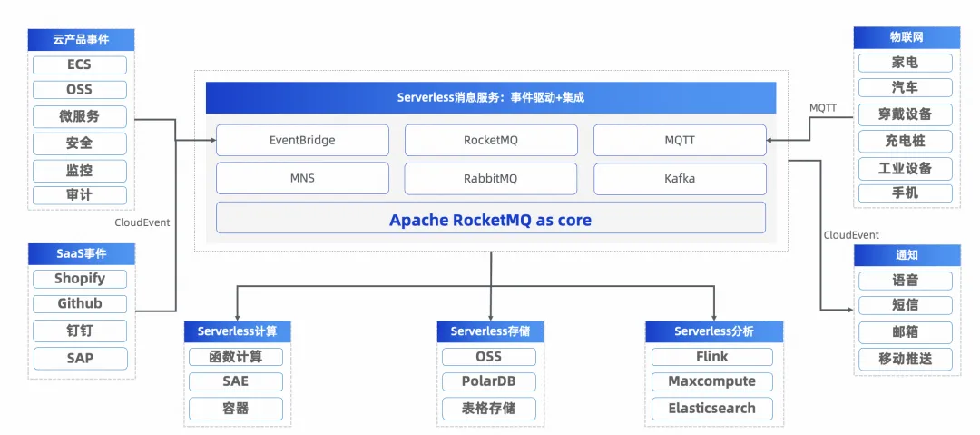Screen dimensions: 980x435
Task: Click the 移动推送 box
Action: [905, 359]
